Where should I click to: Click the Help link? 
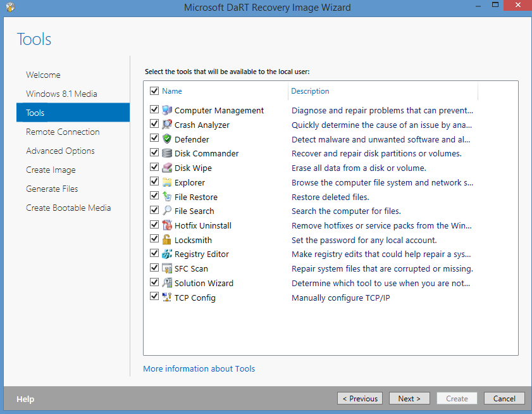tap(25, 399)
